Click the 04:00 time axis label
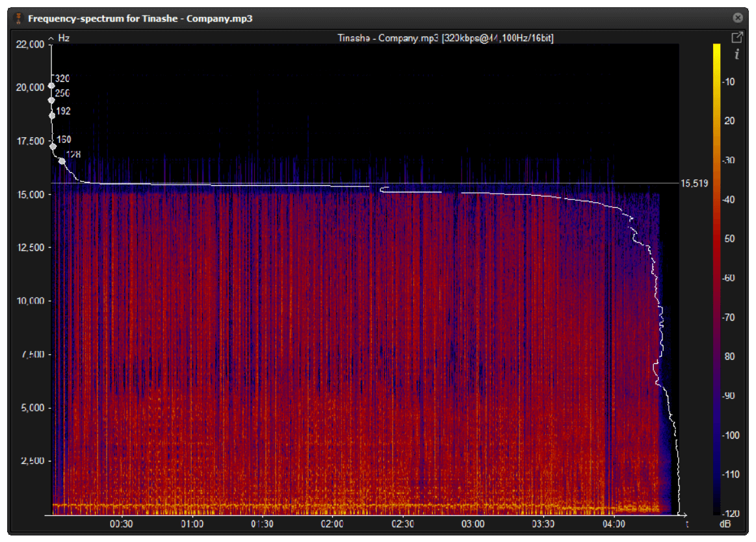756x542 pixels. coord(614,524)
